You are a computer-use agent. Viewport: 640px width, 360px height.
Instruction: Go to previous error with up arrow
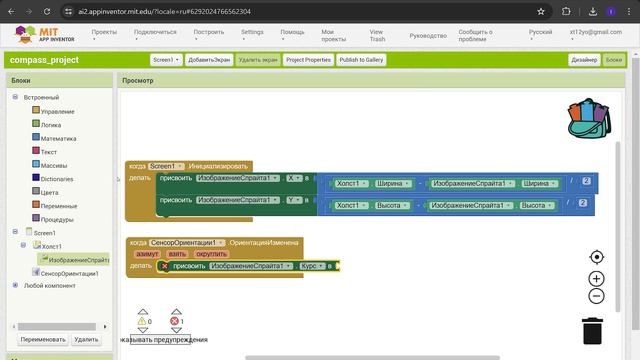(x=176, y=312)
